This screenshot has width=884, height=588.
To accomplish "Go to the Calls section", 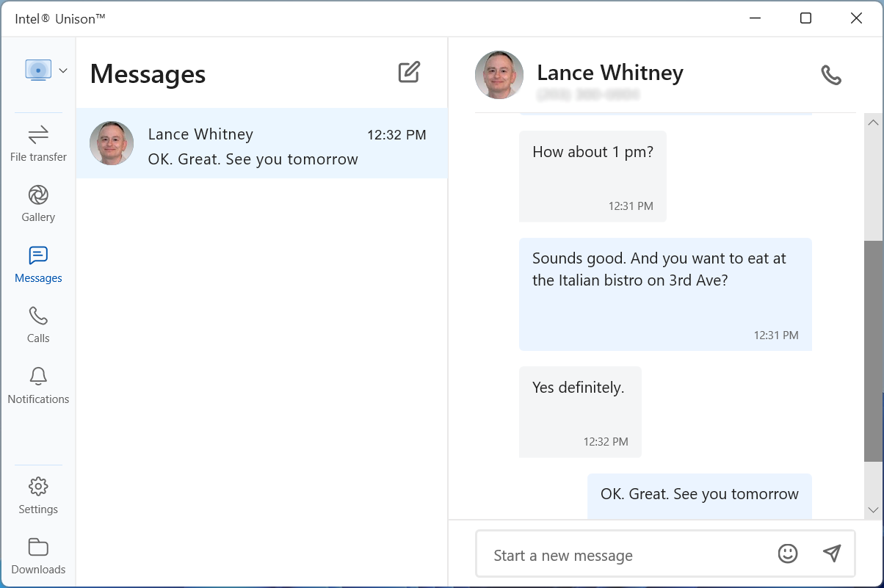I will coord(38,324).
